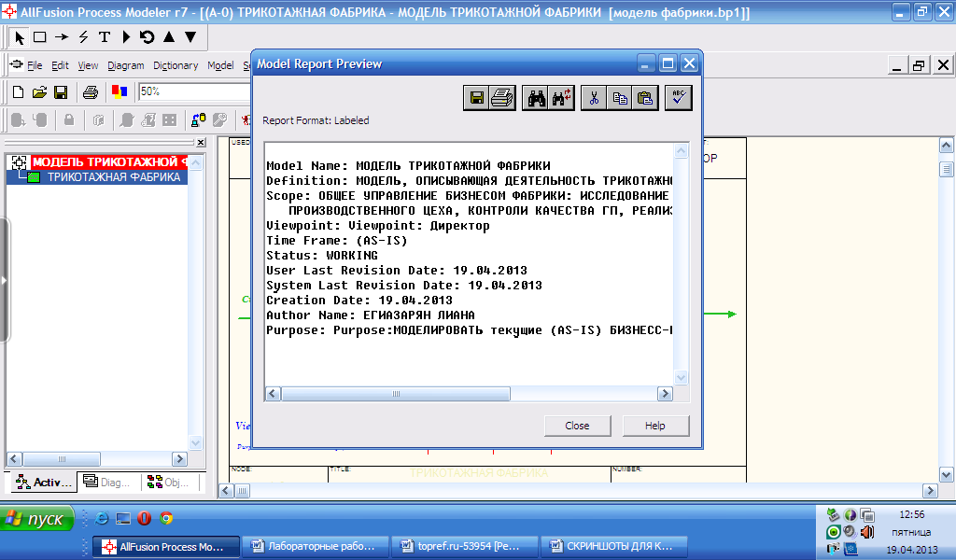Switch to the Diagrams tab
Image resolution: width=956 pixels, height=560 pixels.
(108, 482)
